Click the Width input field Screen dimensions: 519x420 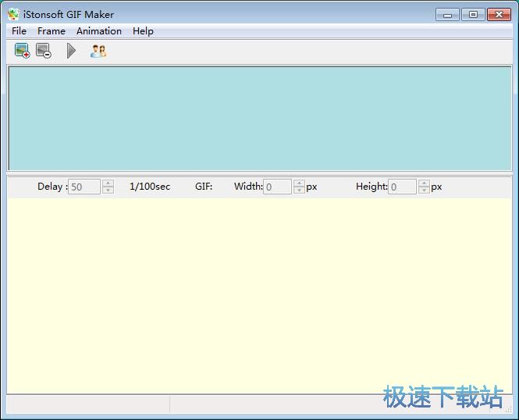tap(277, 187)
